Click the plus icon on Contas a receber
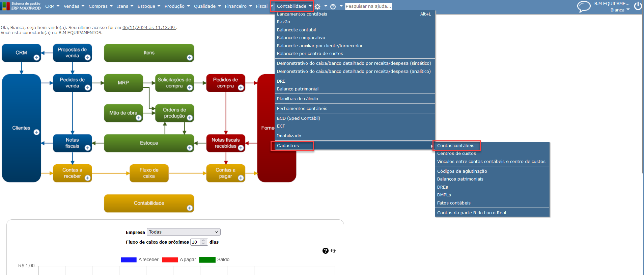The width and height of the screenshot is (644, 275). pos(88,178)
